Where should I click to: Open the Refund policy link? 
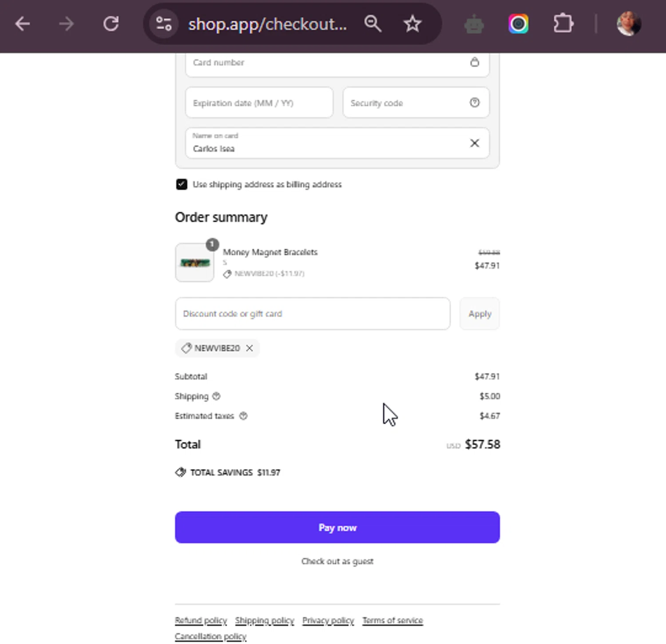click(201, 620)
